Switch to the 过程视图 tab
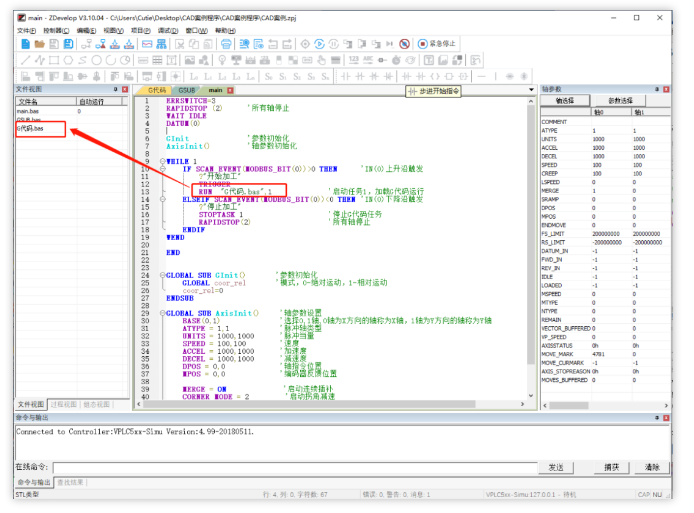Screen dimensions: 694x513 pos(64,405)
